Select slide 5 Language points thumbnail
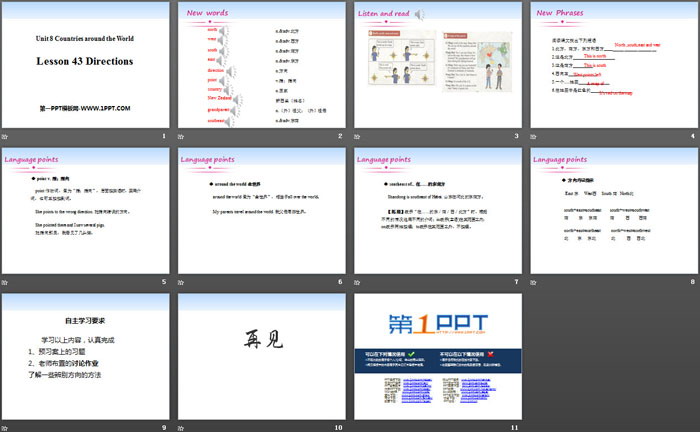 86,211
